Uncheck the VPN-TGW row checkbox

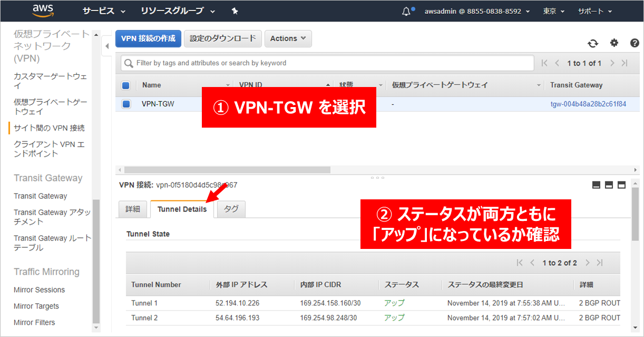(x=126, y=104)
